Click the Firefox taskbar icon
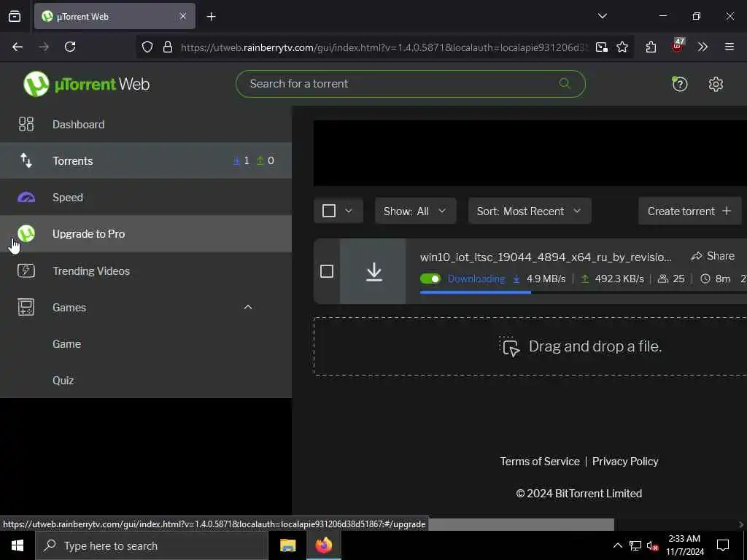 323,545
